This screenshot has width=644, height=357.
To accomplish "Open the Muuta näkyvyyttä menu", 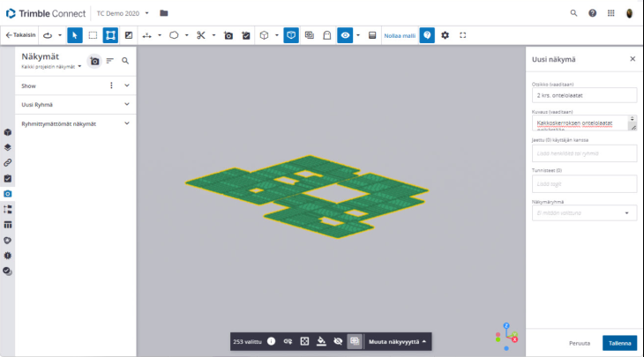I will click(398, 341).
